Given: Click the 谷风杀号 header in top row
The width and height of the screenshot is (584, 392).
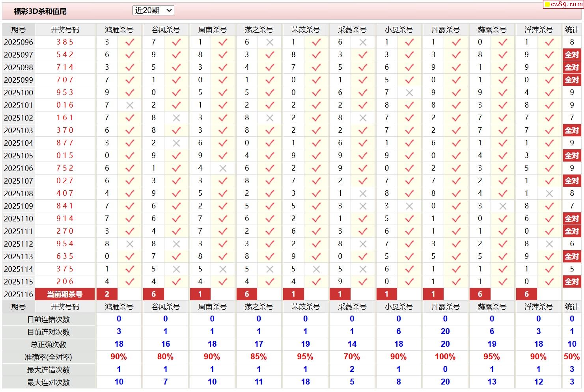Looking at the screenshot, I should click(166, 30).
